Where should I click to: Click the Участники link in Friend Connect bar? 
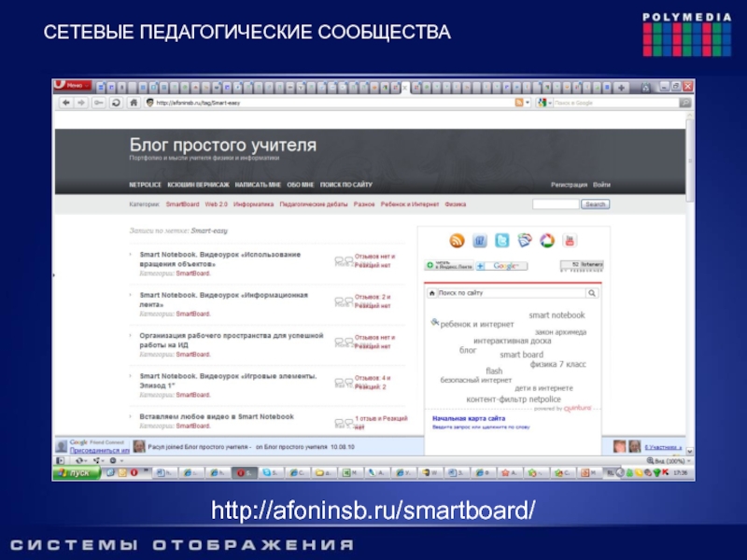coord(663,448)
